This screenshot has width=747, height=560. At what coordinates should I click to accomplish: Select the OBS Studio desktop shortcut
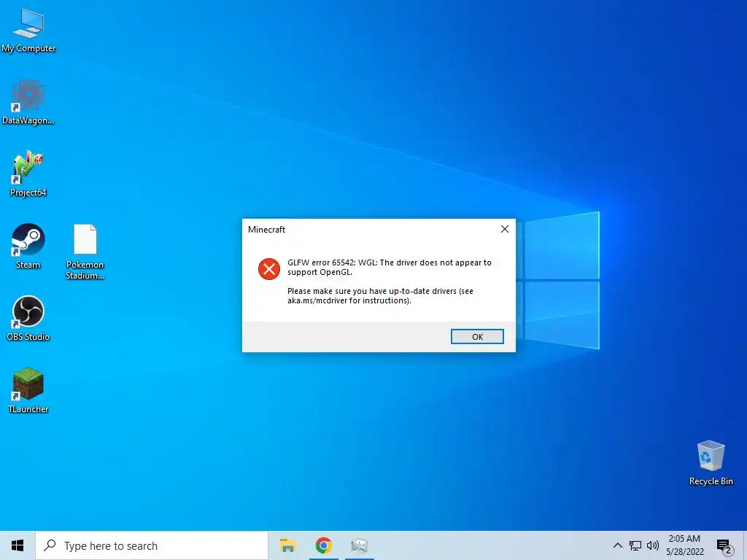28,318
